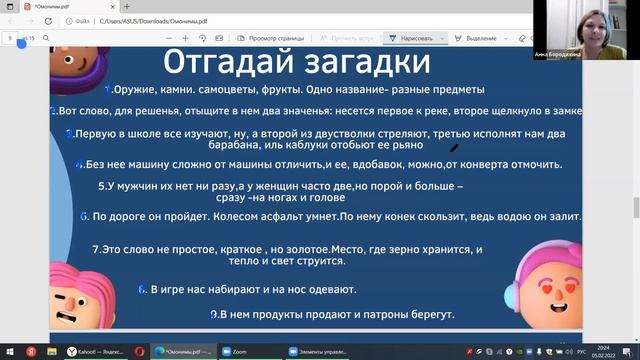640x360 pixels.
Task: Fit PDF page to width
Action: click(219, 38)
